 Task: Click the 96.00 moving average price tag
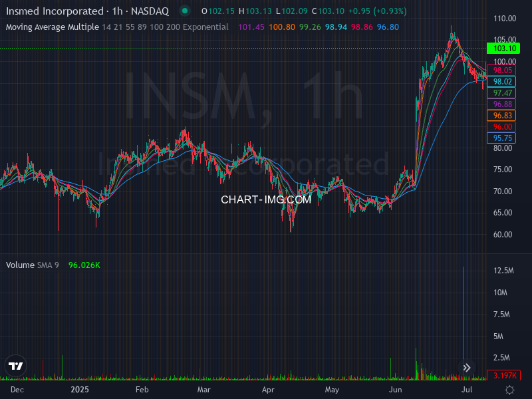501,127
